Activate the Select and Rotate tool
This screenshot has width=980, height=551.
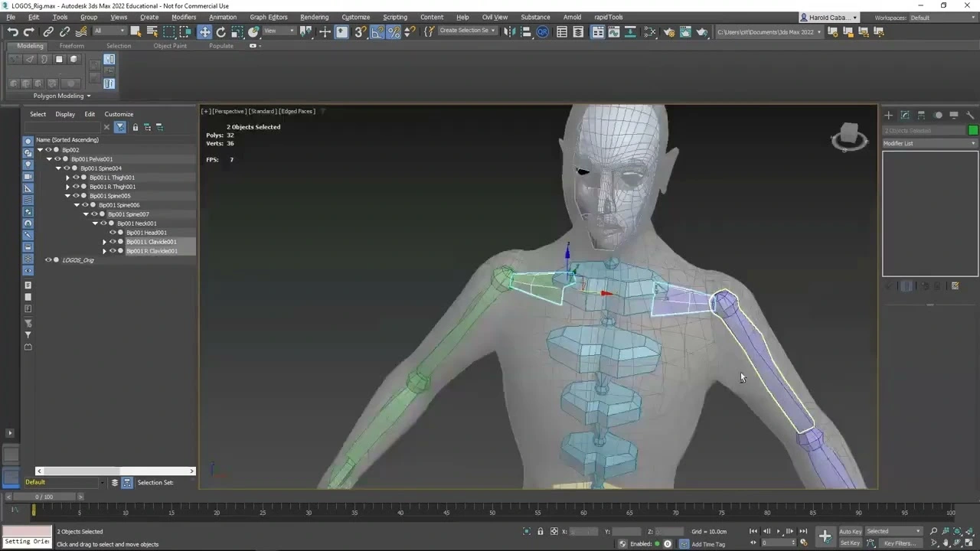click(x=220, y=31)
